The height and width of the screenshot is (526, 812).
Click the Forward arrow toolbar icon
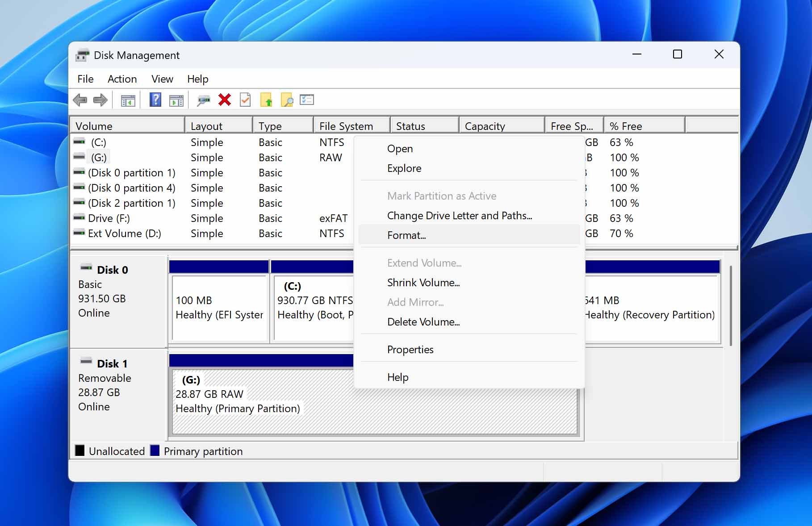click(100, 100)
